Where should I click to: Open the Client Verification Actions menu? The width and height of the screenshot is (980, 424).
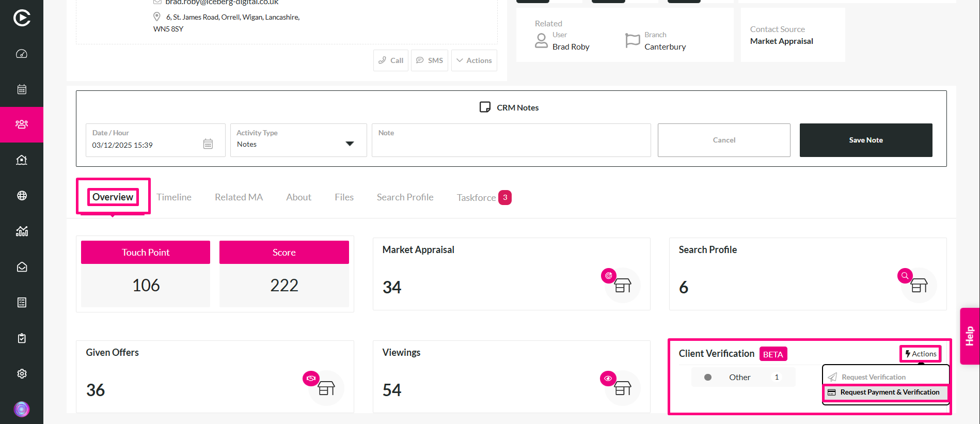pos(920,354)
